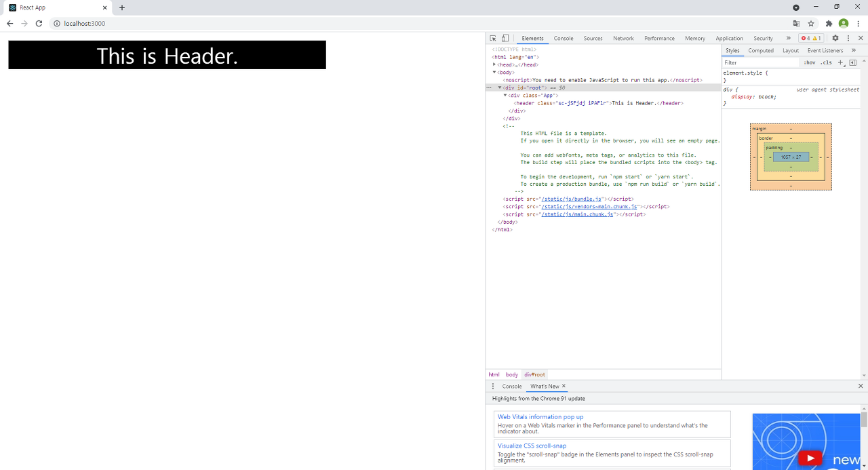Show more style pane tabs chevron

(x=854, y=50)
